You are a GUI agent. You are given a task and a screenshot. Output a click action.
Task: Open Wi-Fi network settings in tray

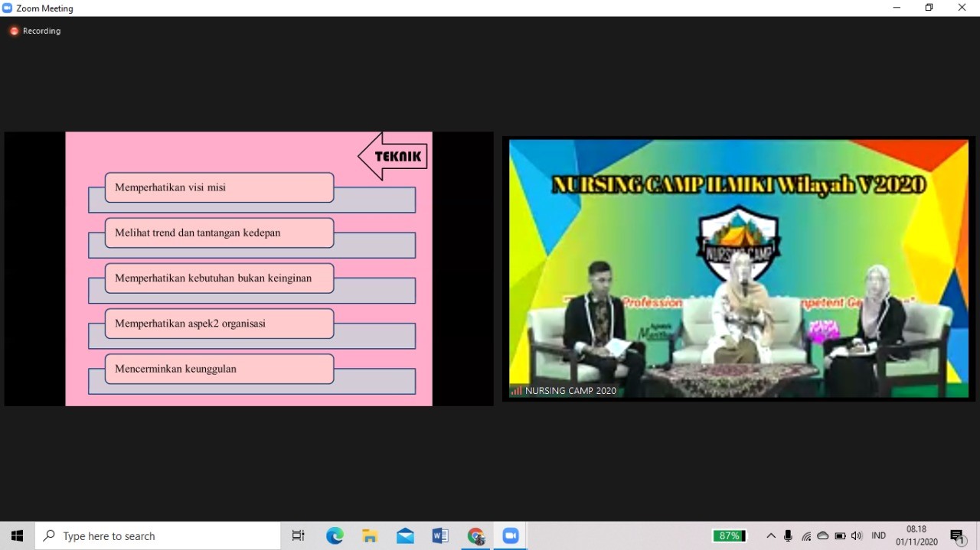[806, 536]
